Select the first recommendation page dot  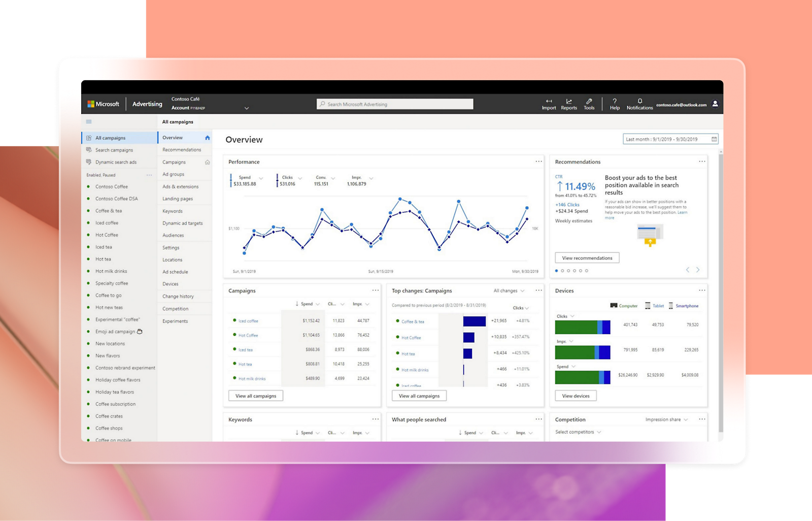(x=556, y=271)
